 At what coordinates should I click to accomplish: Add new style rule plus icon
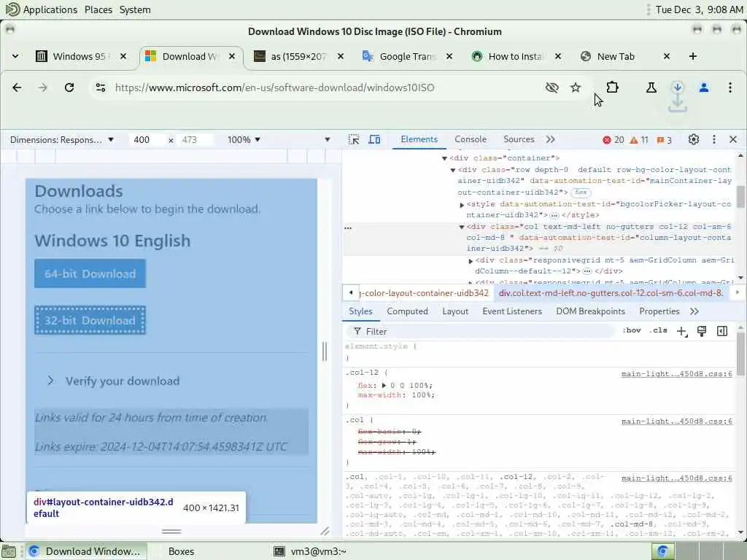point(682,332)
